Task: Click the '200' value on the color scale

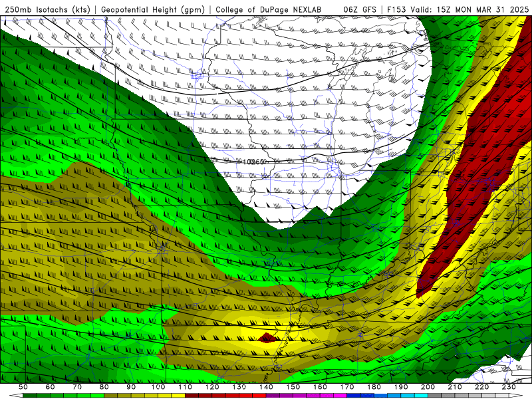Action: click(428, 387)
